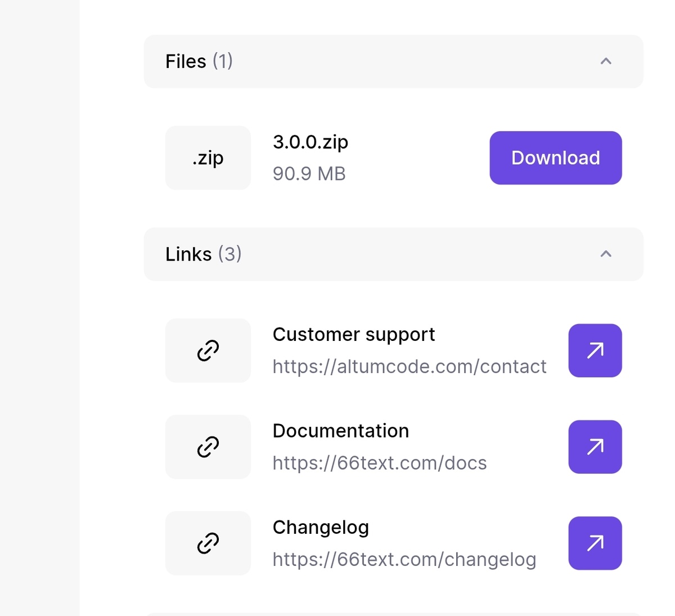Open Customer support via arrow button
Viewport: 675px width, 616px height.
pyautogui.click(x=595, y=350)
